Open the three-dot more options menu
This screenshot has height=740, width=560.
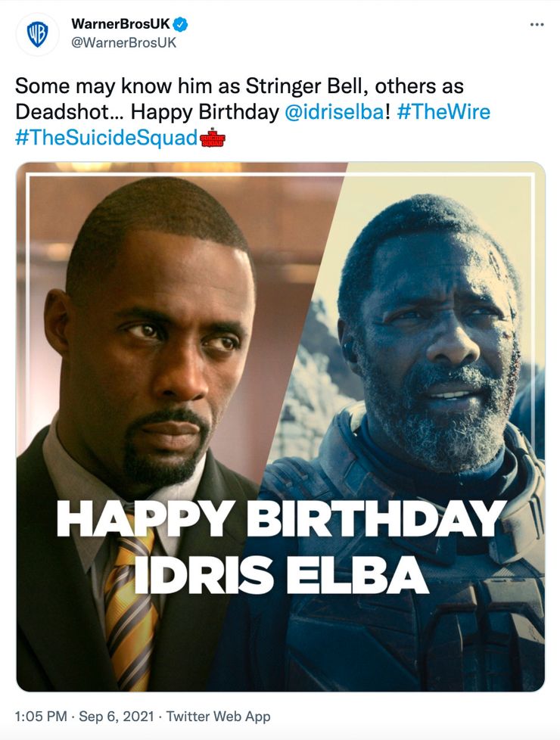click(x=537, y=24)
